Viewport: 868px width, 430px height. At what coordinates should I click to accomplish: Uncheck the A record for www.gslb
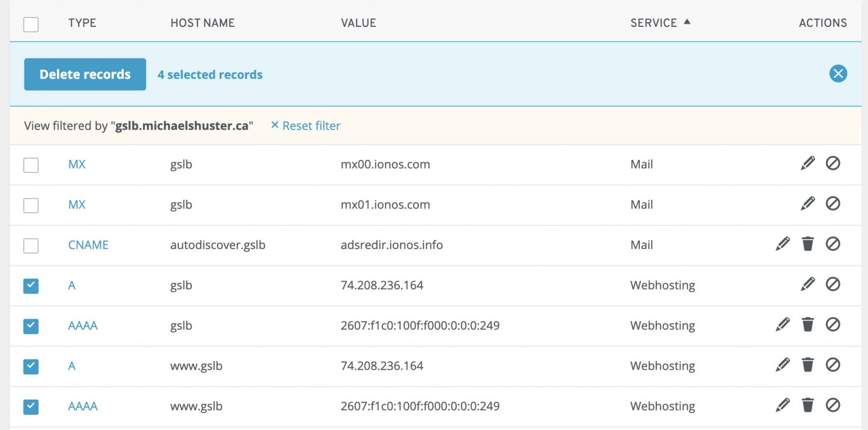tap(30, 365)
